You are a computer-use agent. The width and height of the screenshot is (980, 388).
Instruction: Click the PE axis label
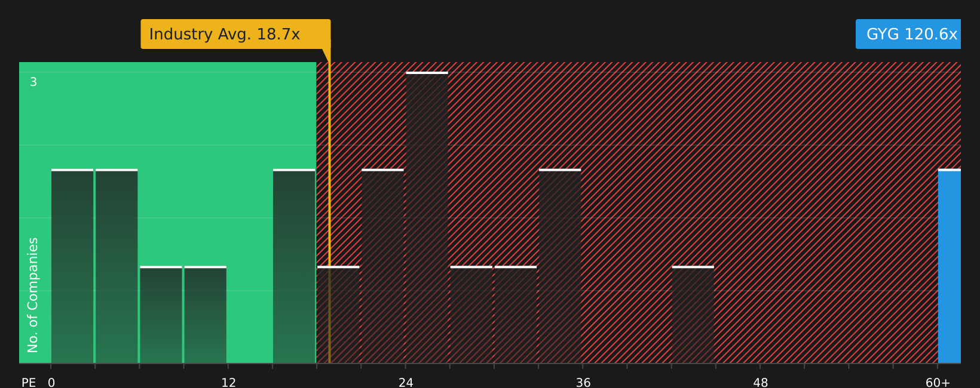[29, 383]
